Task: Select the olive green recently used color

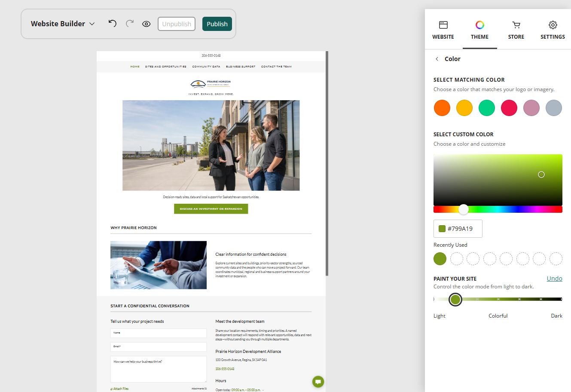Action: coord(440,259)
